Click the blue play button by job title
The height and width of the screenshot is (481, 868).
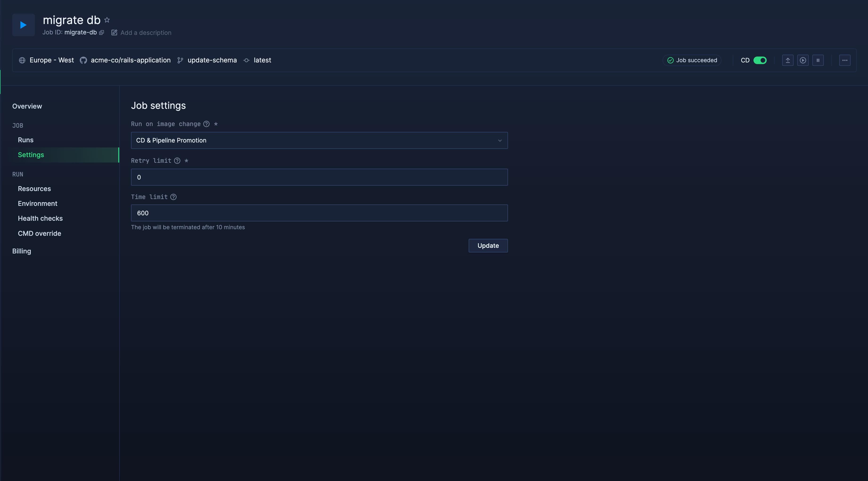23,24
